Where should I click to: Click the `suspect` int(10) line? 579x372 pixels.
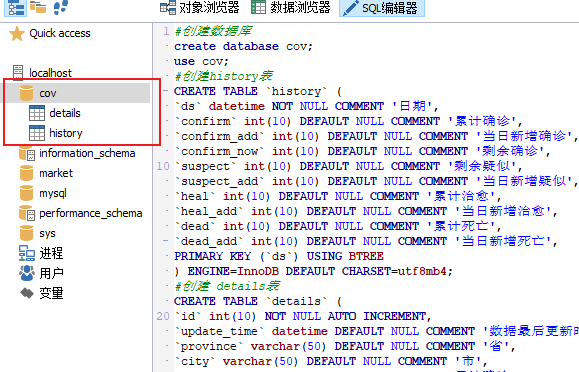click(x=348, y=166)
